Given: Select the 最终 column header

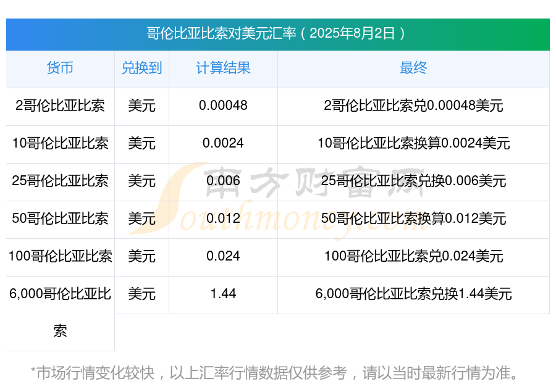Looking at the screenshot, I should [413, 68].
